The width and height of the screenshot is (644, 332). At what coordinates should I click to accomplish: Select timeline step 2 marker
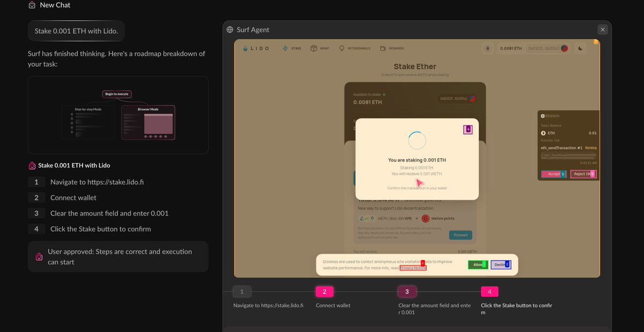[325, 292]
